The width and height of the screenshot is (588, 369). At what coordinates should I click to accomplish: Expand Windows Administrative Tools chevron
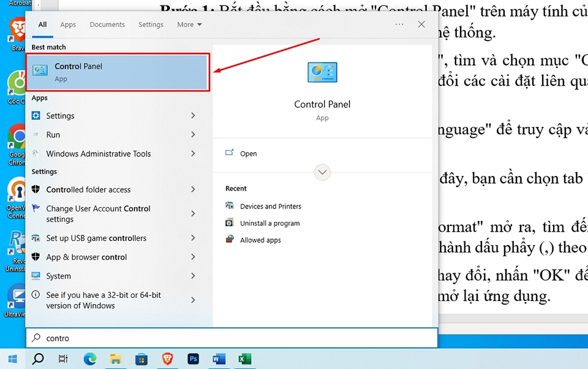click(x=193, y=153)
